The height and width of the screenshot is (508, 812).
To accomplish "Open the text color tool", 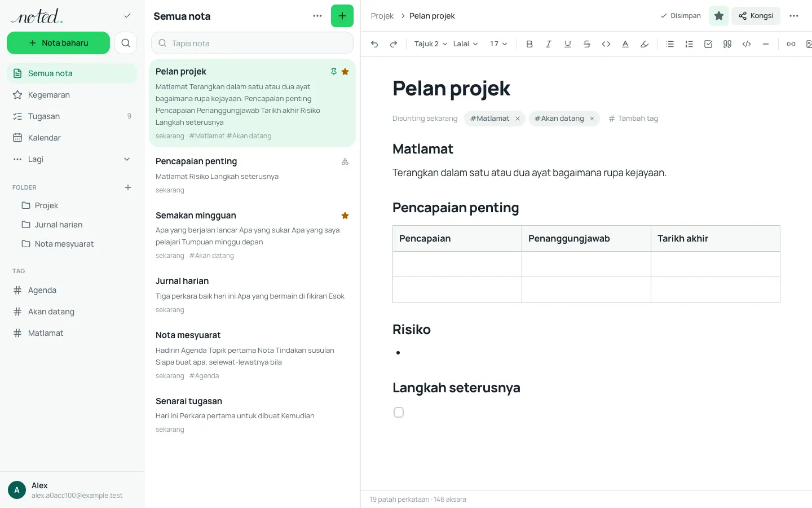I will tap(625, 44).
